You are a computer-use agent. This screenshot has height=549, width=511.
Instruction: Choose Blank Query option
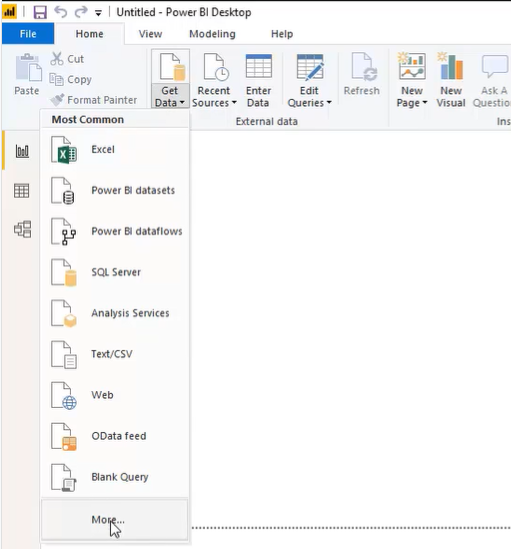pos(115,477)
